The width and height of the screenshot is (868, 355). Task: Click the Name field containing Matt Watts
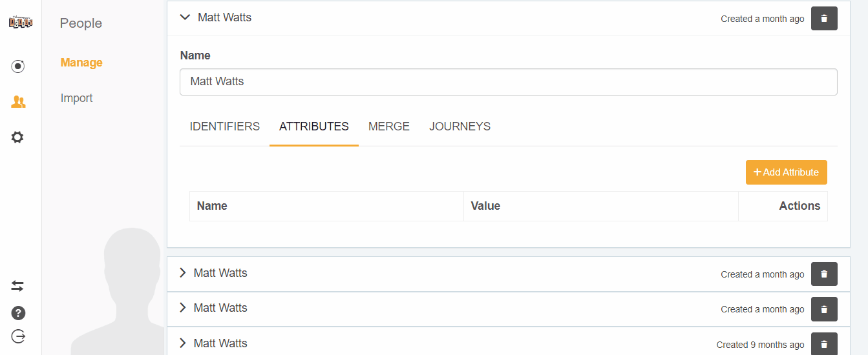click(508, 82)
